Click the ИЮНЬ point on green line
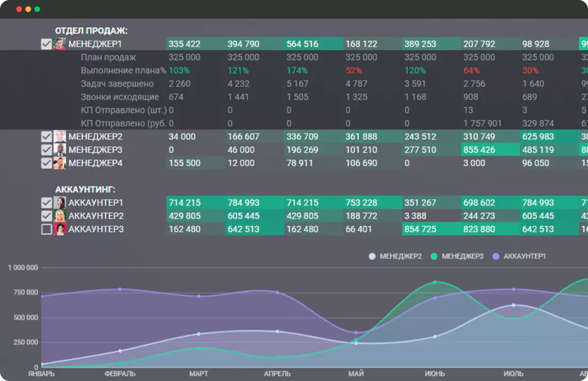 coord(435,282)
